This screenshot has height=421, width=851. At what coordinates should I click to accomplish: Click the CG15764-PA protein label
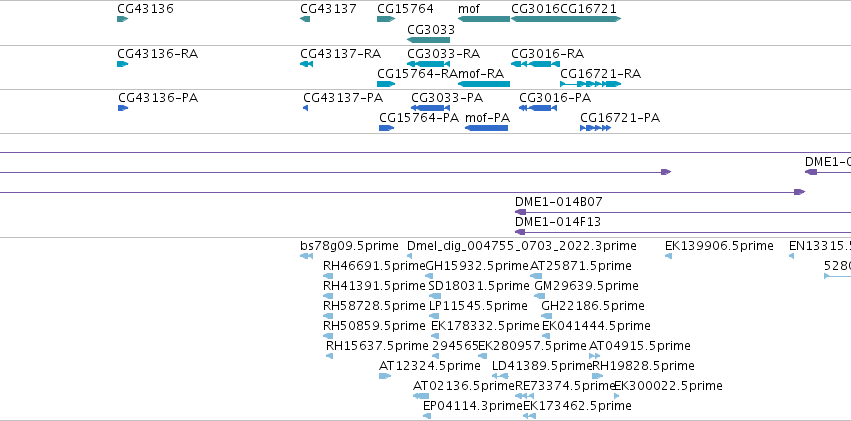click(419, 118)
